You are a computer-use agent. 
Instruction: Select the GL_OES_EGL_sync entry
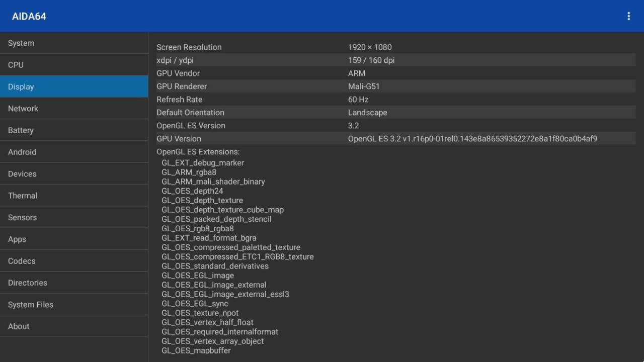coord(195,304)
